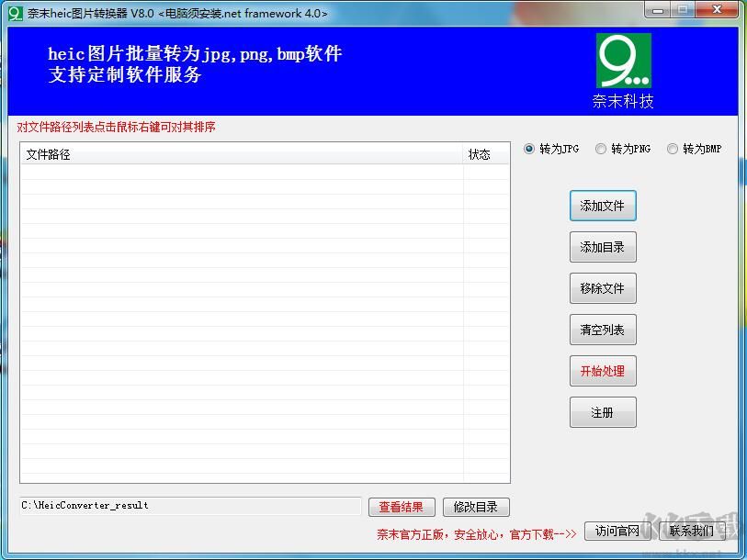Click the 修改目录 button
Viewport: 747px width, 560px height.
[476, 507]
